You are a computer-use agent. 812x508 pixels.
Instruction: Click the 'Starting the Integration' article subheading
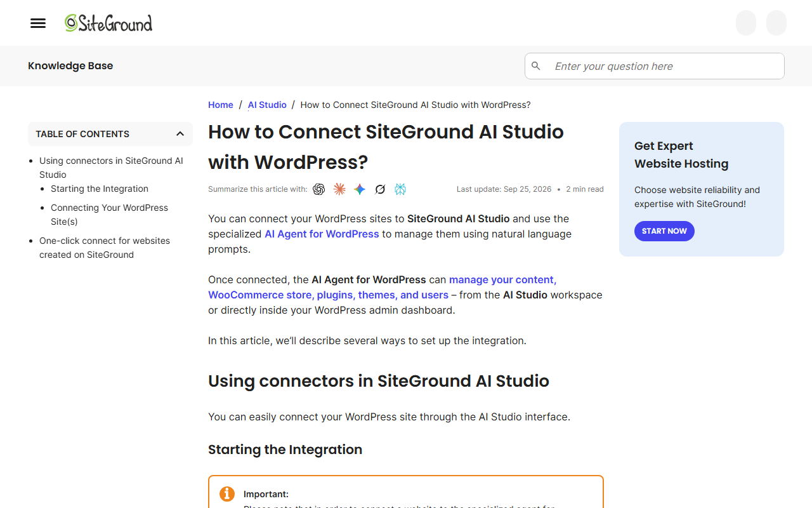click(285, 450)
